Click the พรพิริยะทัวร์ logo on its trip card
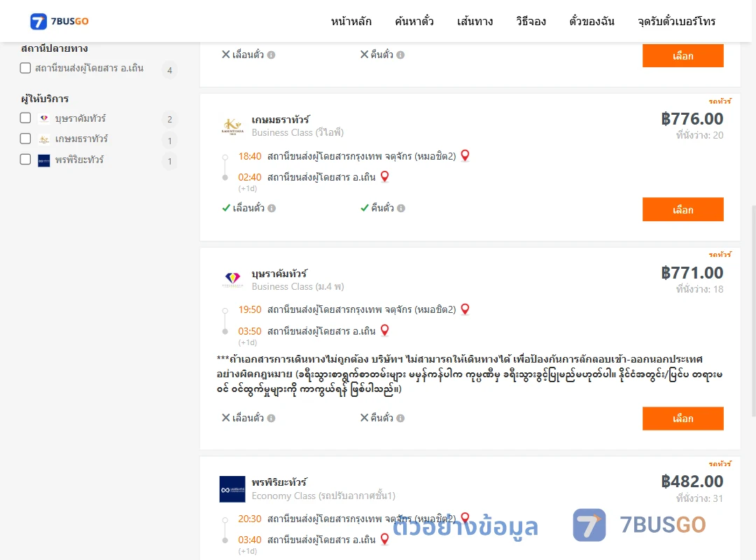 click(232, 489)
